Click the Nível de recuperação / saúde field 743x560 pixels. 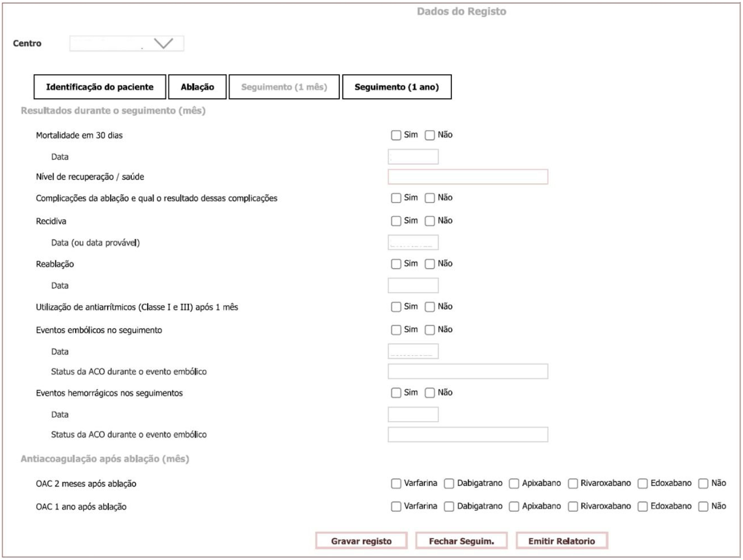point(468,177)
